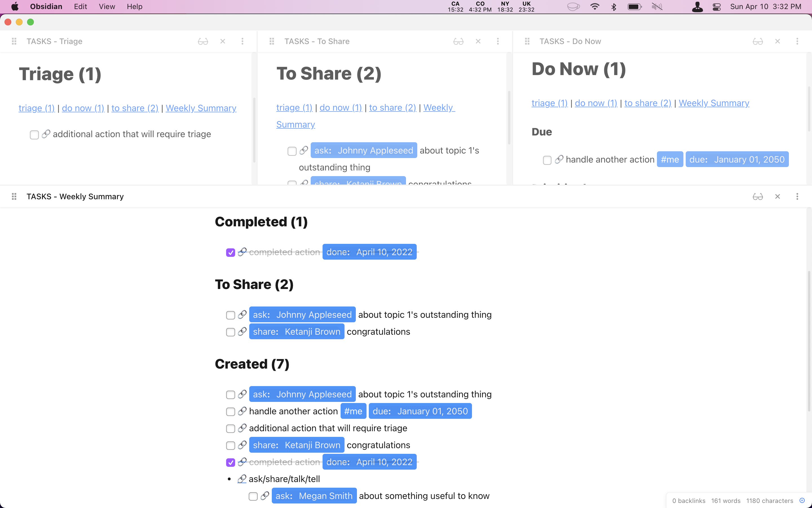This screenshot has width=812, height=508.
Task: Toggle reading view in Weekly Summary pane
Action: pyautogui.click(x=758, y=196)
